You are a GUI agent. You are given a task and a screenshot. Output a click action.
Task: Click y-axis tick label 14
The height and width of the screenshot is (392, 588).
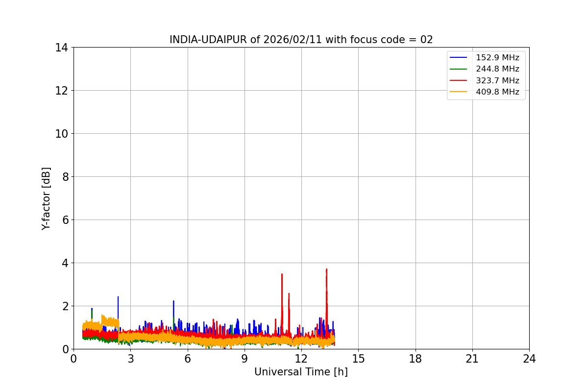pos(62,48)
